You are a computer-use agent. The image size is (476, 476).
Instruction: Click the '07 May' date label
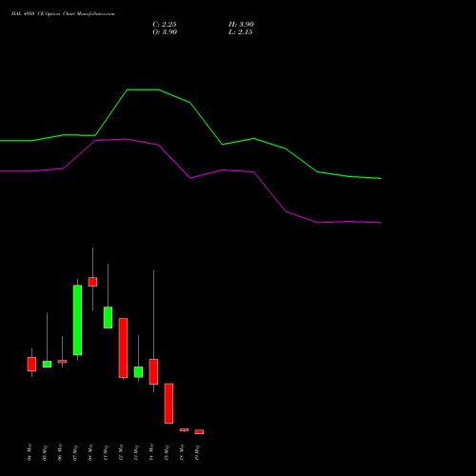(x=75, y=452)
